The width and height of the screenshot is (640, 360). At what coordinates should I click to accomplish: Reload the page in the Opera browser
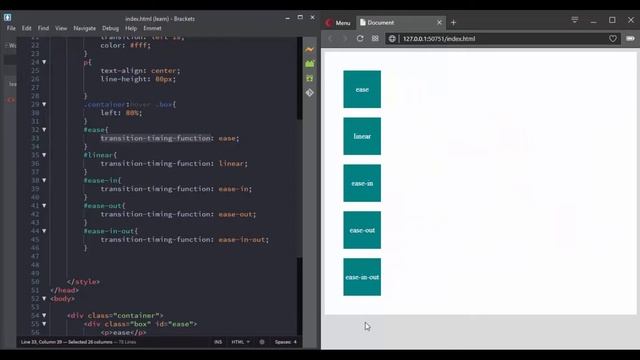[360, 38]
